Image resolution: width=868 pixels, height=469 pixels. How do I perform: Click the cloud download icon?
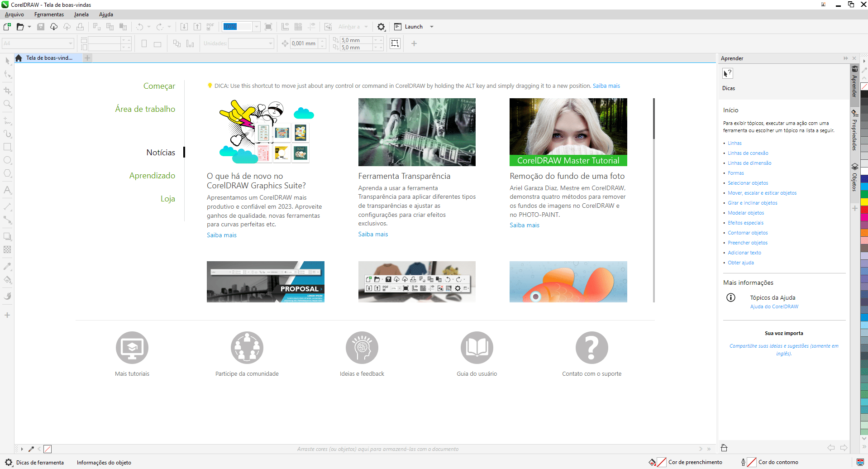coord(54,27)
